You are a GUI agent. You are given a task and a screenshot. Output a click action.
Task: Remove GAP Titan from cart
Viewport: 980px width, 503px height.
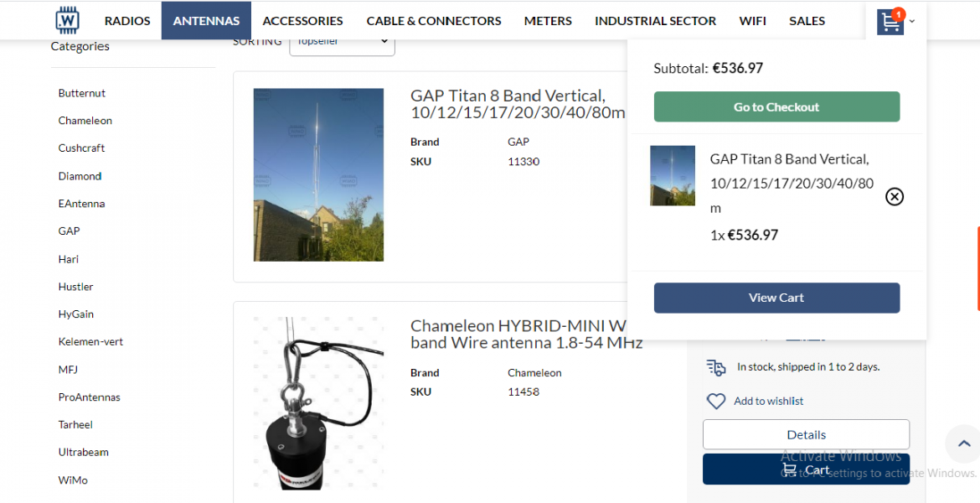click(x=895, y=197)
